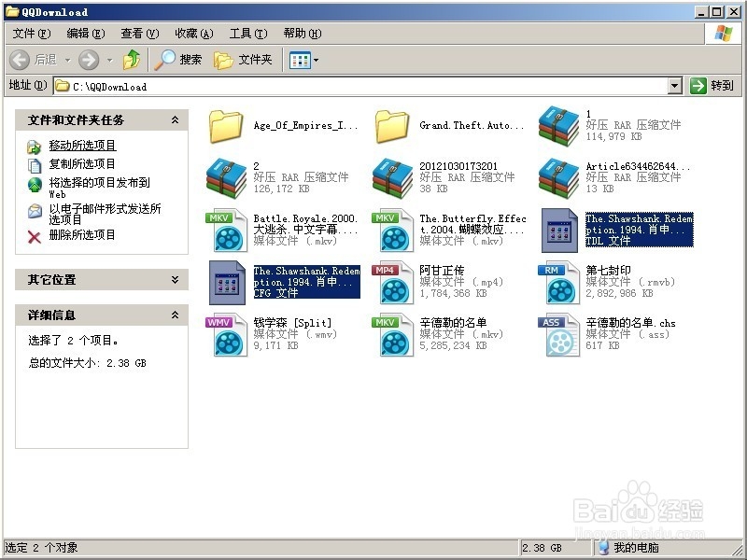The width and height of the screenshot is (747, 560).
Task: Open the 工具(T) menu
Action: click(x=248, y=34)
